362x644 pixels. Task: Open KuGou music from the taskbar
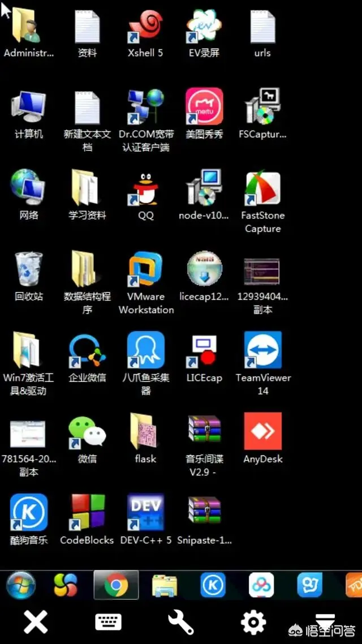(213, 585)
